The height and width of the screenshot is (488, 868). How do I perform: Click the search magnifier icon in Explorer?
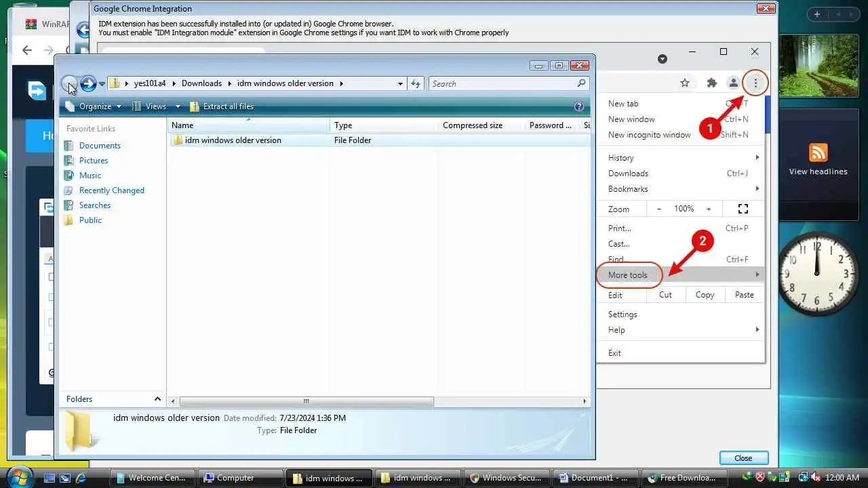click(581, 83)
